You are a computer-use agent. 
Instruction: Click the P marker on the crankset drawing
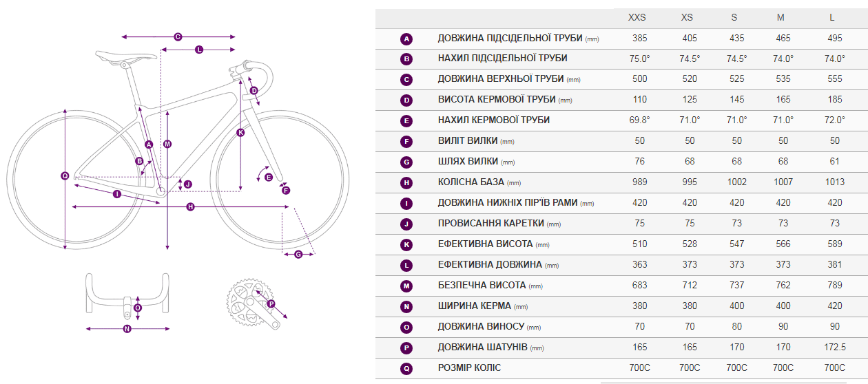pos(271,303)
